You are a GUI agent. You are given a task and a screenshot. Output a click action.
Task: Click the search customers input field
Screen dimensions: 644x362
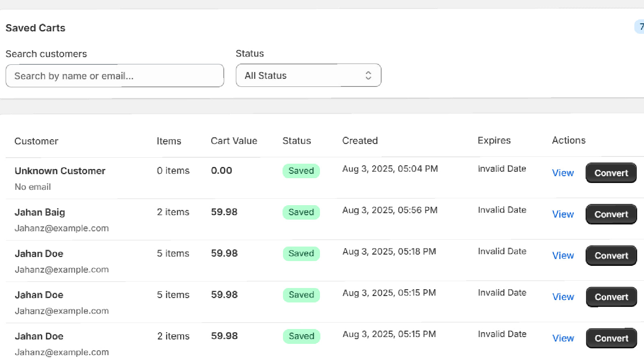point(114,76)
